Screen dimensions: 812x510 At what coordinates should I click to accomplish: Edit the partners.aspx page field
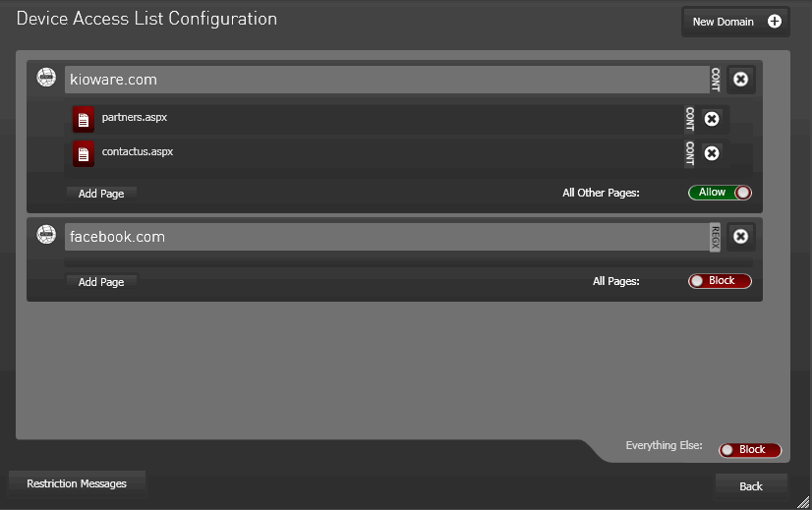click(x=391, y=119)
